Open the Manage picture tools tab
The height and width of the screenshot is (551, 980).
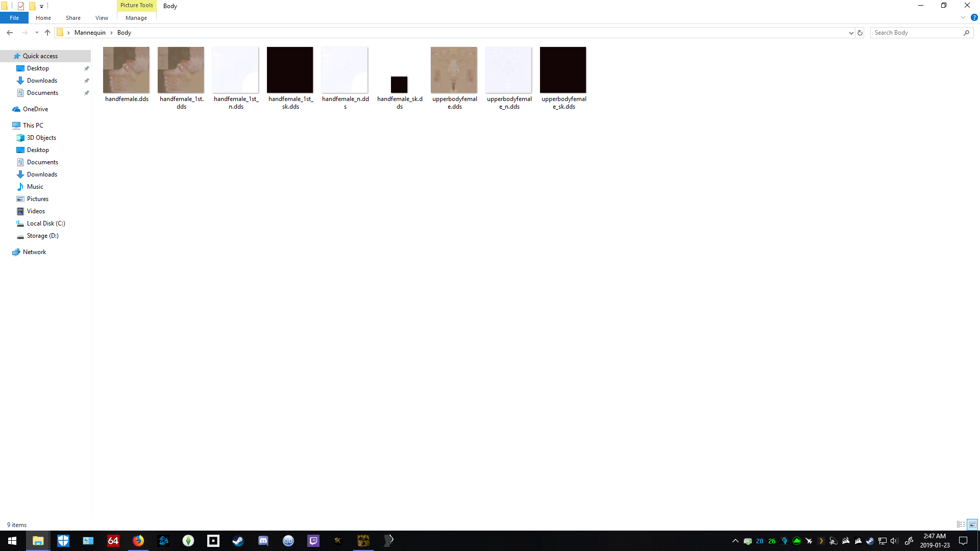click(x=136, y=18)
